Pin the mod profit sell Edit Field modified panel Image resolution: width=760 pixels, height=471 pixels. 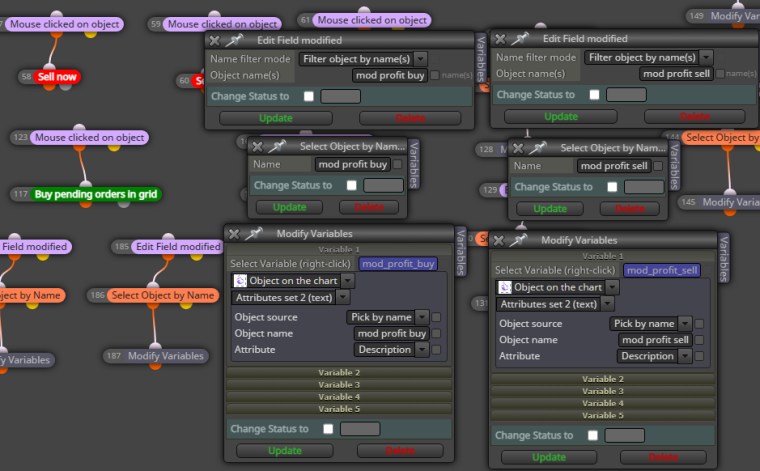[521, 38]
